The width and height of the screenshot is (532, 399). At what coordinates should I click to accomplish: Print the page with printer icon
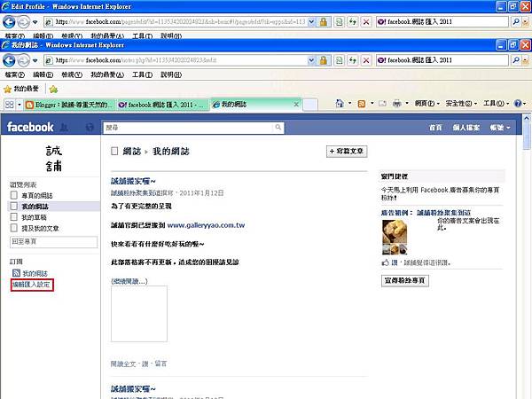click(x=396, y=103)
